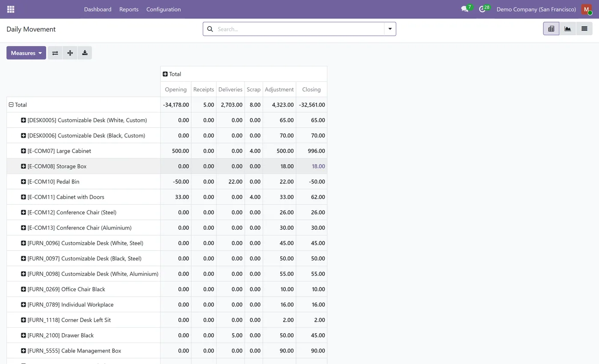Sort by the Adjustment column header
Viewport: 599px width, 364px height.
point(279,89)
